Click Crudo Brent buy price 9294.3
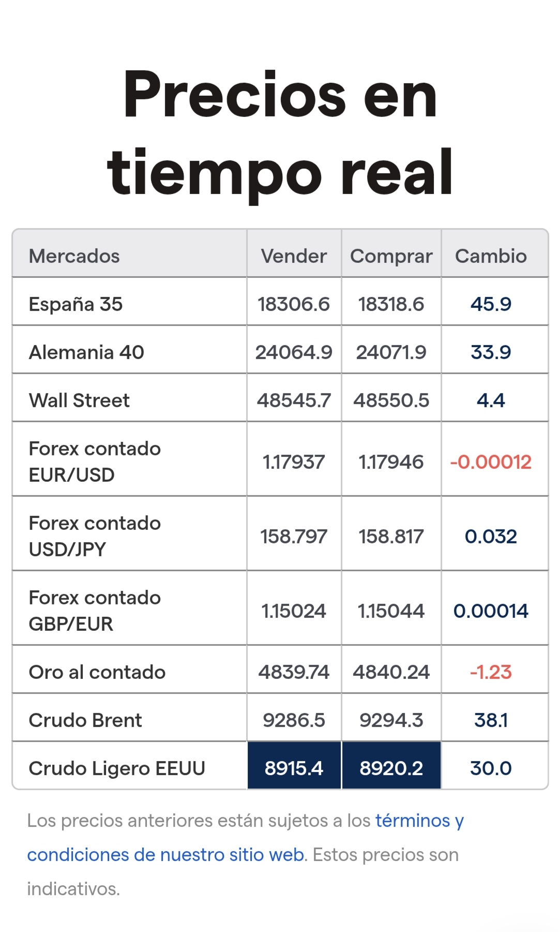The height and width of the screenshot is (932, 560). (x=391, y=720)
